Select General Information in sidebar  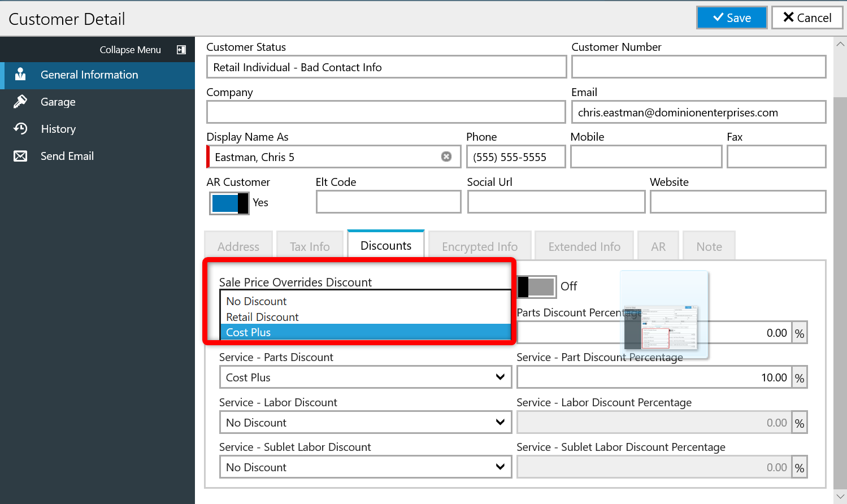pos(97,75)
